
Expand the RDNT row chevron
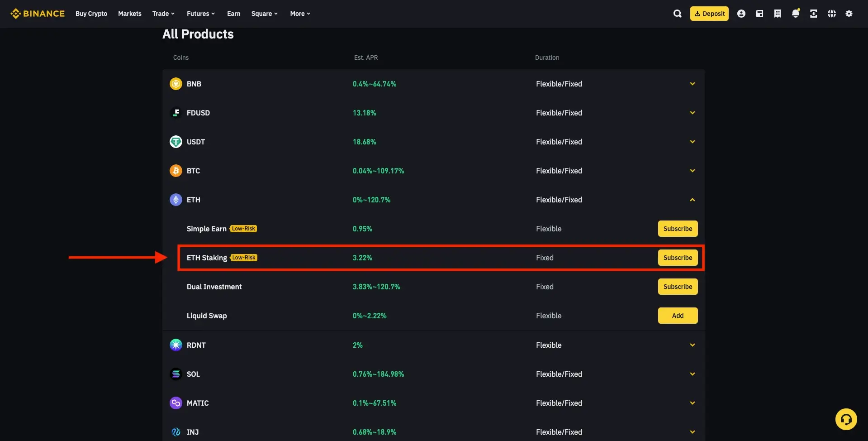pos(693,345)
